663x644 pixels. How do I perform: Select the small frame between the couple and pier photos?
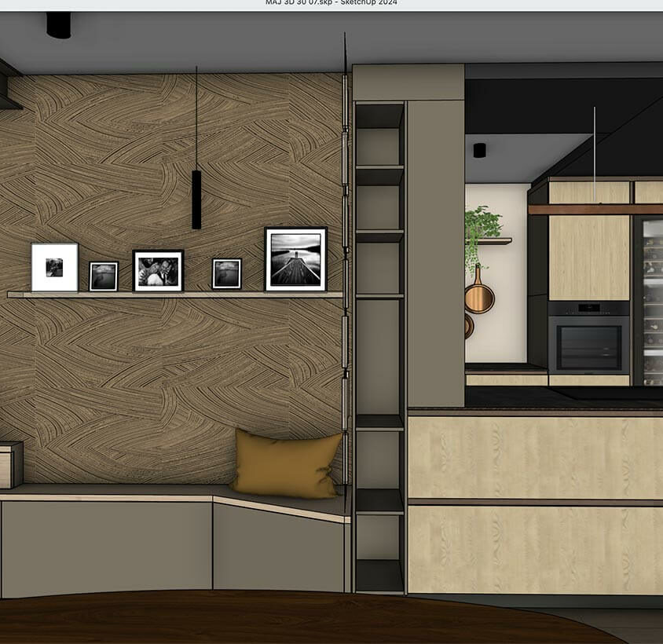pos(227,274)
